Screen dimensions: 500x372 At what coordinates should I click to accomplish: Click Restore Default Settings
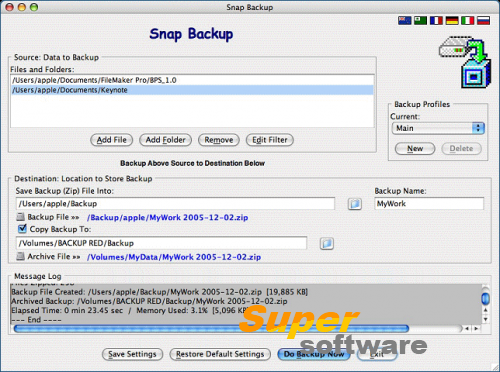coord(220,354)
